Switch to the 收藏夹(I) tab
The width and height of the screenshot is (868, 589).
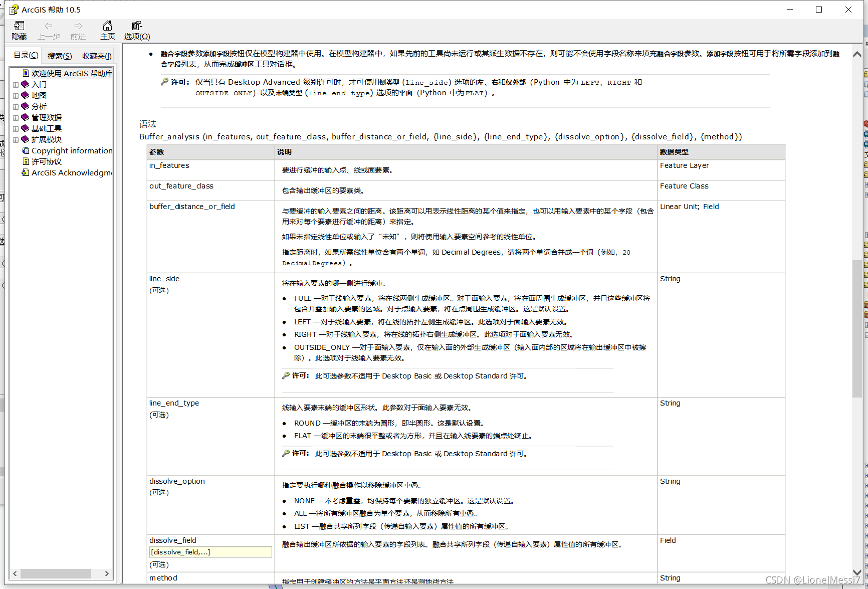pos(97,56)
